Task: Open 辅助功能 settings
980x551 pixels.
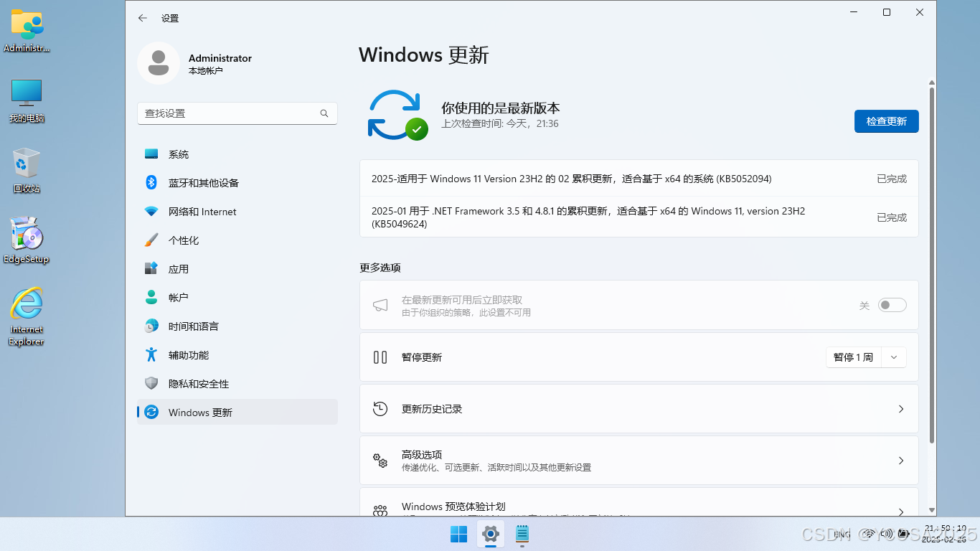Action: [237, 355]
